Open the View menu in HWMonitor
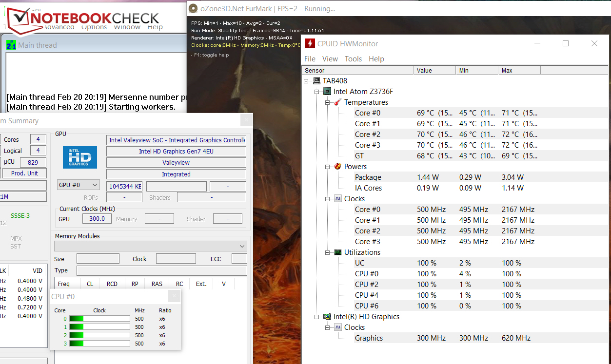 pos(330,59)
